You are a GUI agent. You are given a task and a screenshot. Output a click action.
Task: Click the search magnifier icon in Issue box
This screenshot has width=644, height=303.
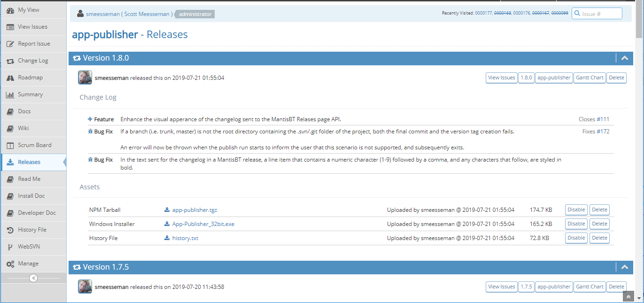577,14
